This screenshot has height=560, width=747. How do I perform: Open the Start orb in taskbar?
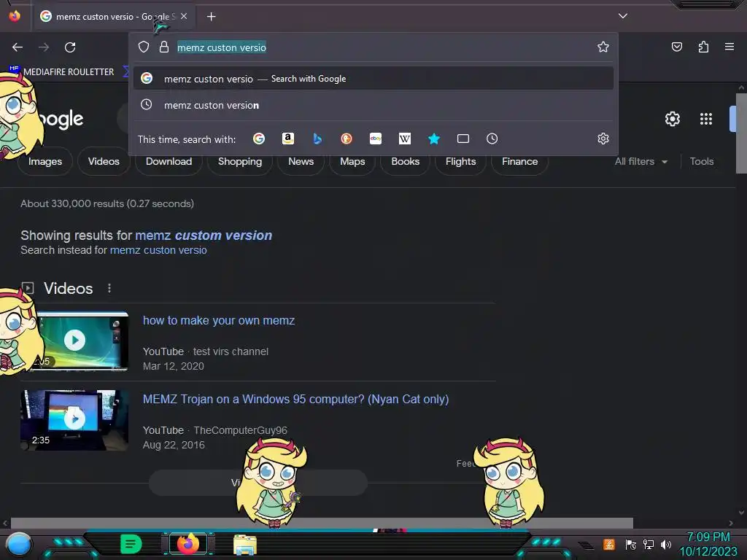click(18, 544)
